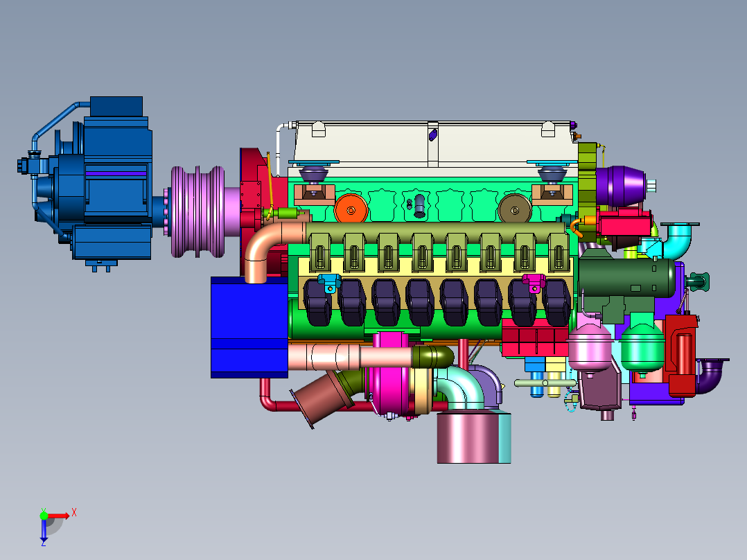The image size is (747, 560).
Task: Select the dark purple elbow at bottom right
Action: 711,376
